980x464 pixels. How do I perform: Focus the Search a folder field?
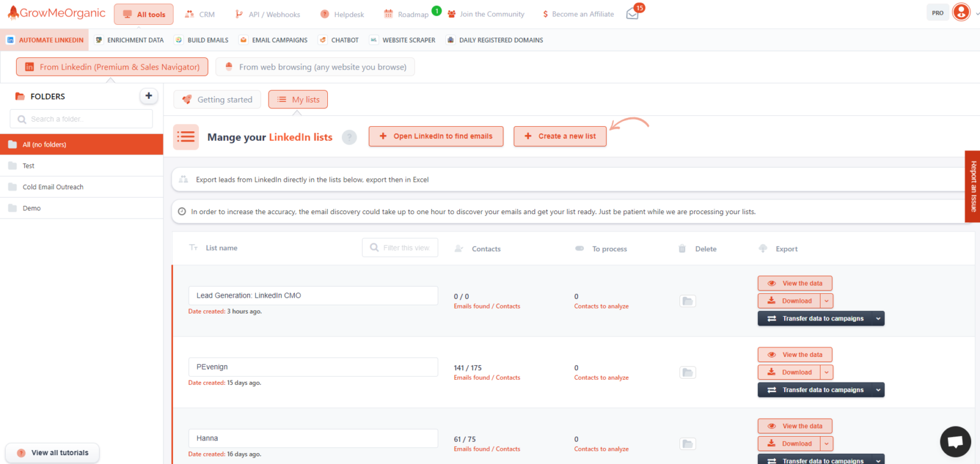pyautogui.click(x=82, y=119)
